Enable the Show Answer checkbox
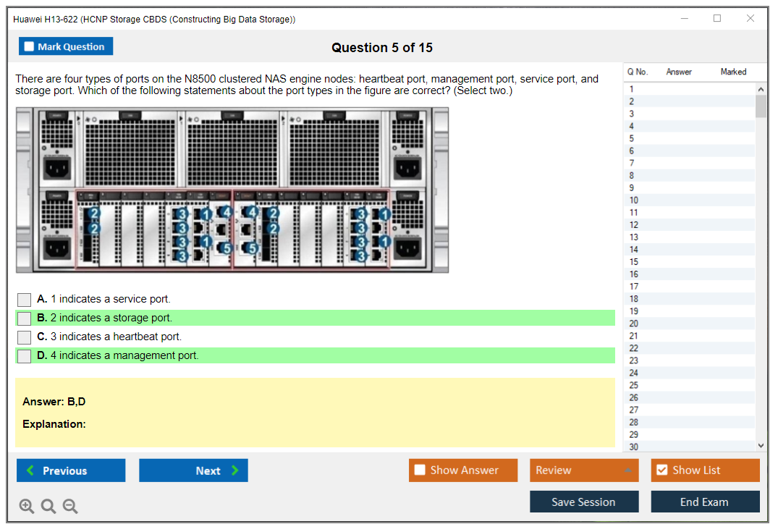The image size is (778, 532). pyautogui.click(x=420, y=470)
